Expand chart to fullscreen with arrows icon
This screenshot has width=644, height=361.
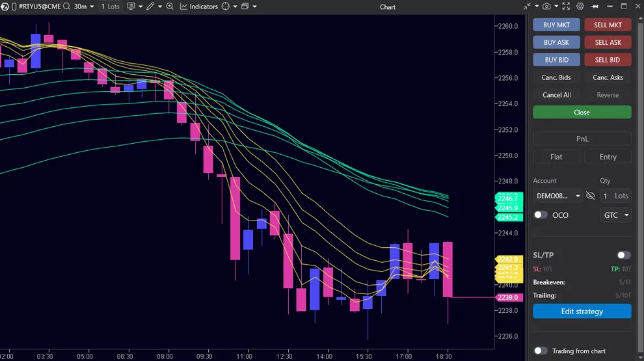pos(565,7)
